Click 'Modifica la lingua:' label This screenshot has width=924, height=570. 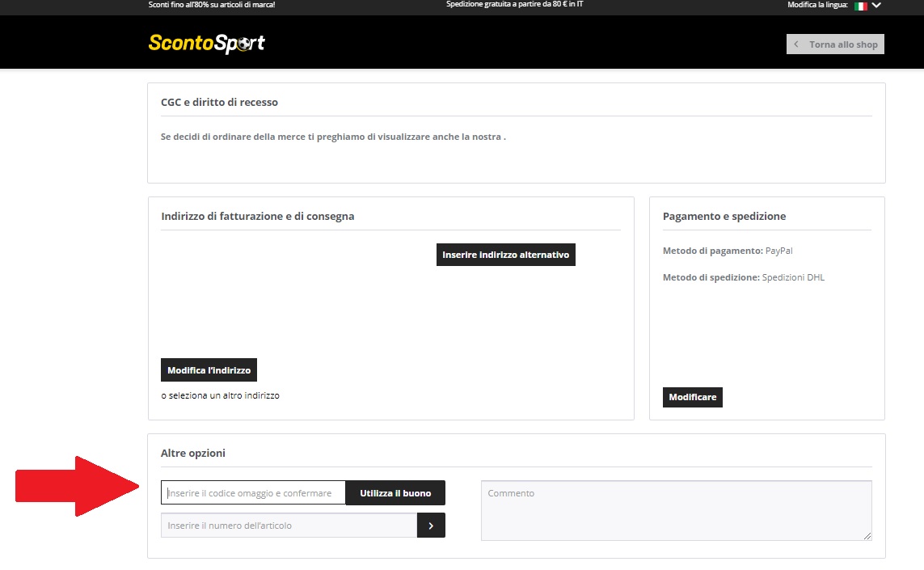click(817, 5)
